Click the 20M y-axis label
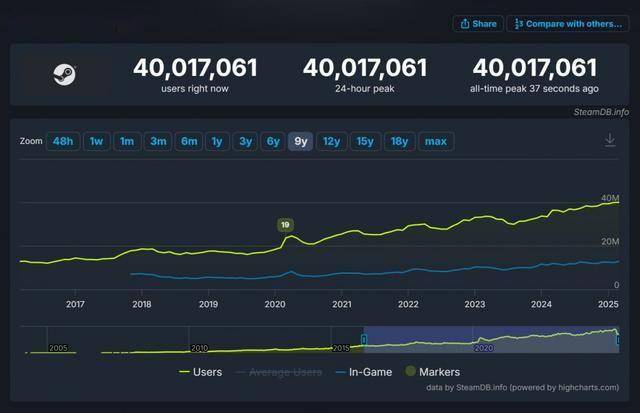The width and height of the screenshot is (640, 413). (x=610, y=242)
